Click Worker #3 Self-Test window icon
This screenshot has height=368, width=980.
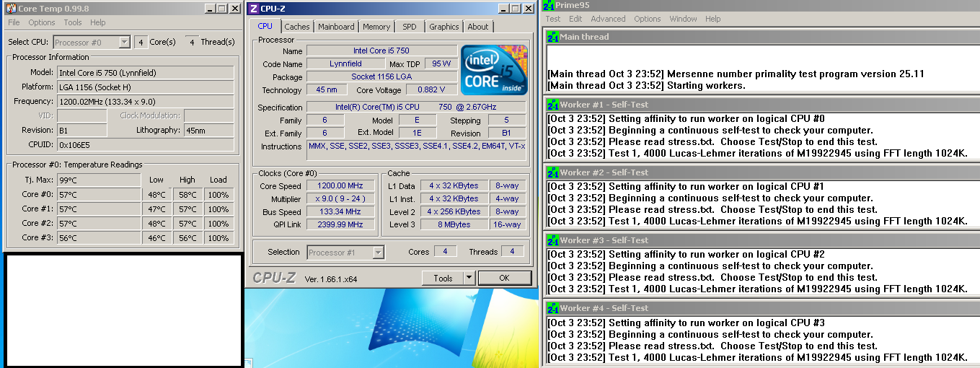tap(553, 240)
